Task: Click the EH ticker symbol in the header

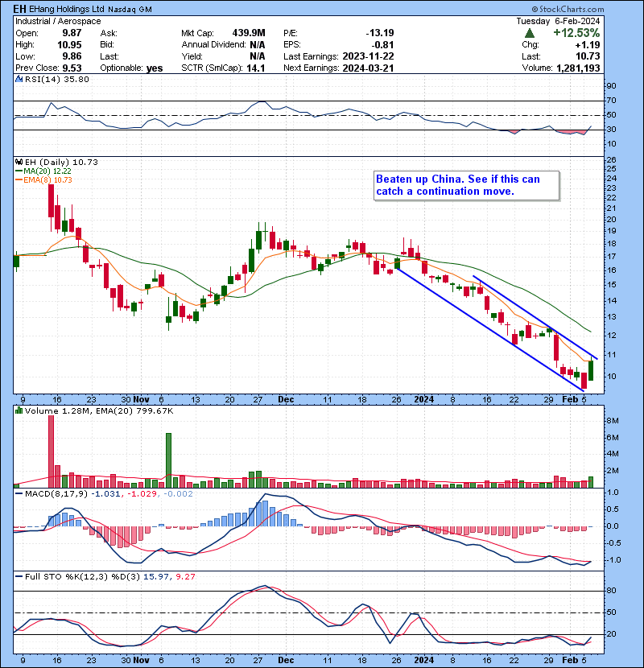Action: click(x=19, y=9)
